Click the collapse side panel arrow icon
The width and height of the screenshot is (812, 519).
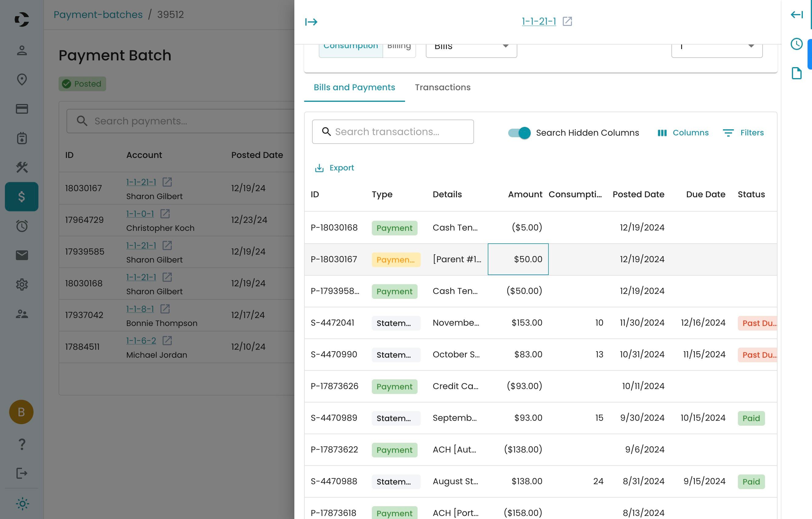(x=311, y=22)
